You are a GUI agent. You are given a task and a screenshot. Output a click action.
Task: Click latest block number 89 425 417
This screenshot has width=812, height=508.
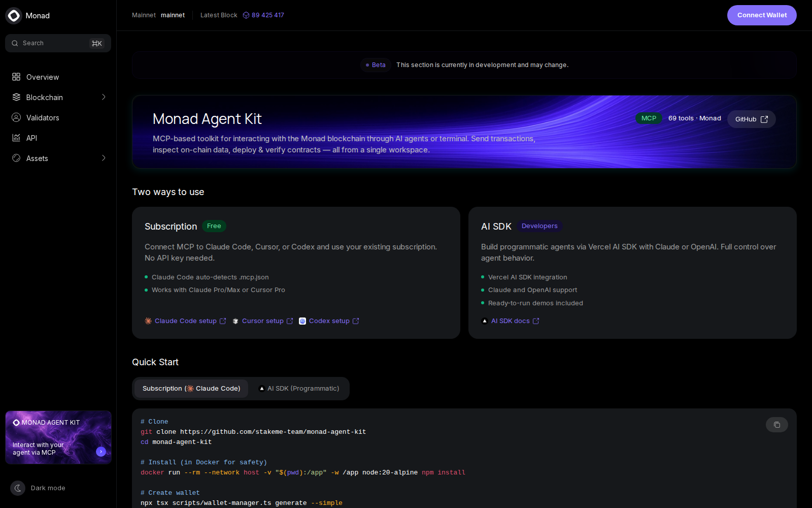(268, 15)
